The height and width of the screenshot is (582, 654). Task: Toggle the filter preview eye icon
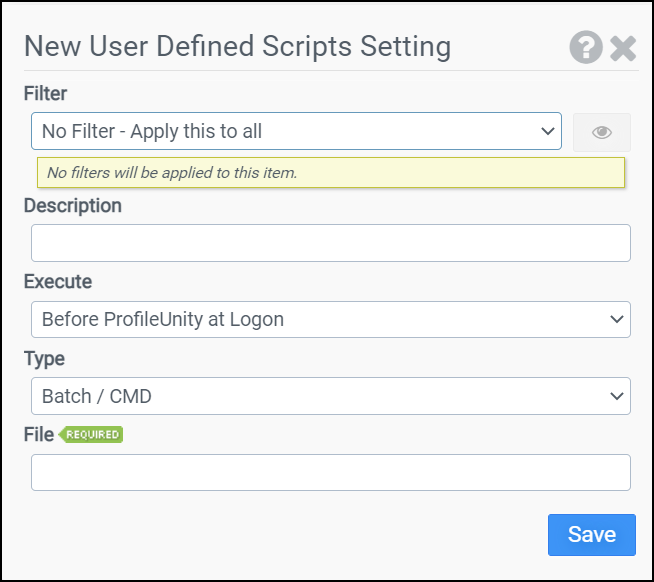(601, 132)
